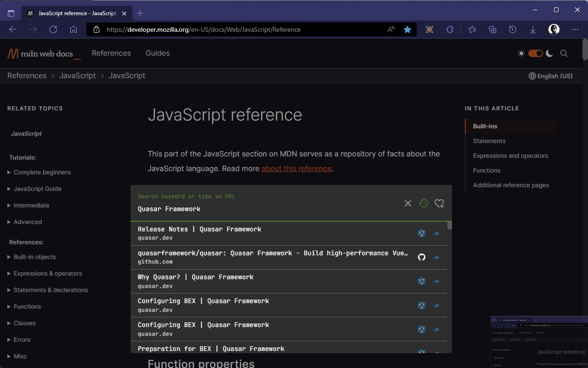The height and width of the screenshot is (368, 588).
Task: Click the browser extensions puzzle icon
Action: [450, 29]
